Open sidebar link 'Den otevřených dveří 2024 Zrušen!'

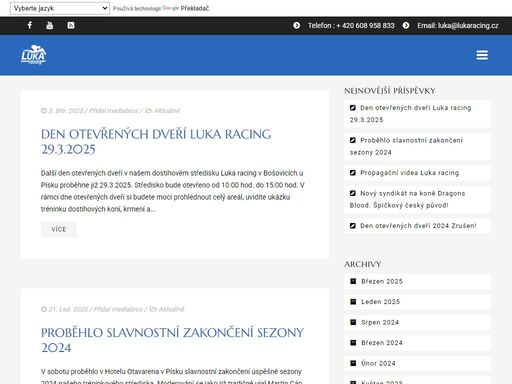click(418, 226)
